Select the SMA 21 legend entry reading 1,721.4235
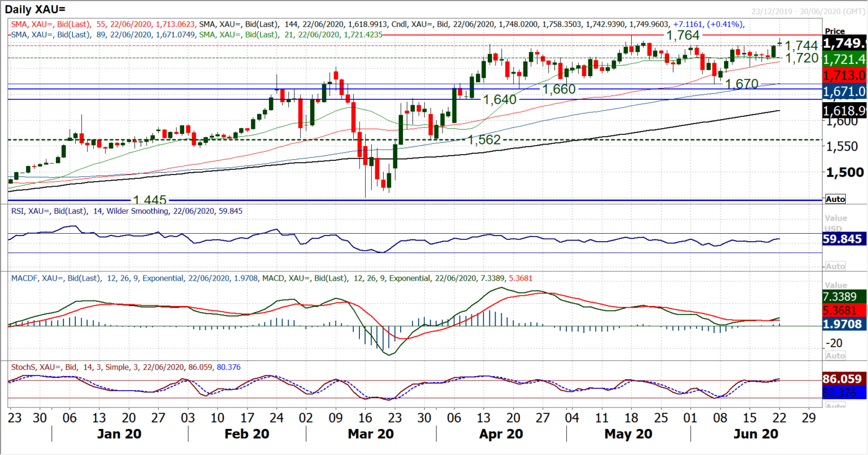868x455 pixels. click(291, 34)
